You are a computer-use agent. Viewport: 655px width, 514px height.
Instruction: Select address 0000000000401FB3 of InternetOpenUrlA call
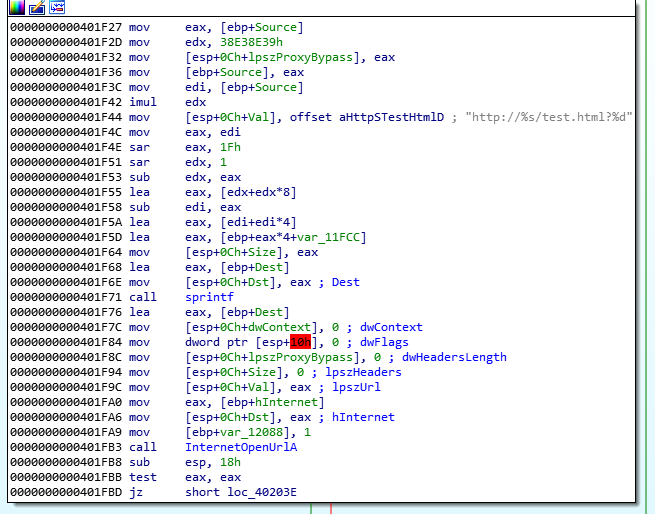tap(66, 447)
